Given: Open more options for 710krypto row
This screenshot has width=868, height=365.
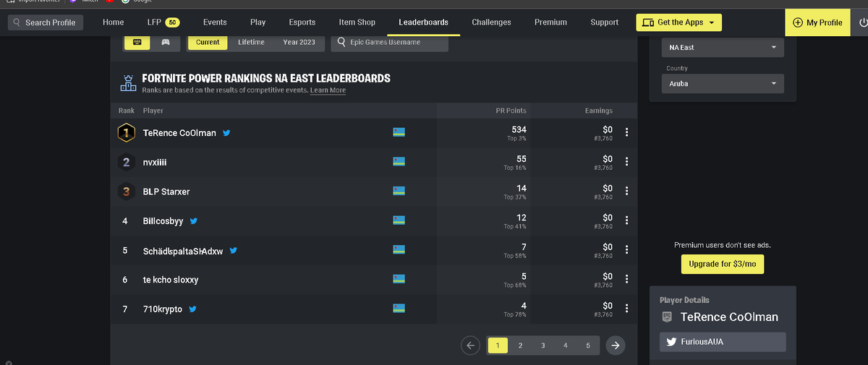Looking at the screenshot, I should 626,309.
